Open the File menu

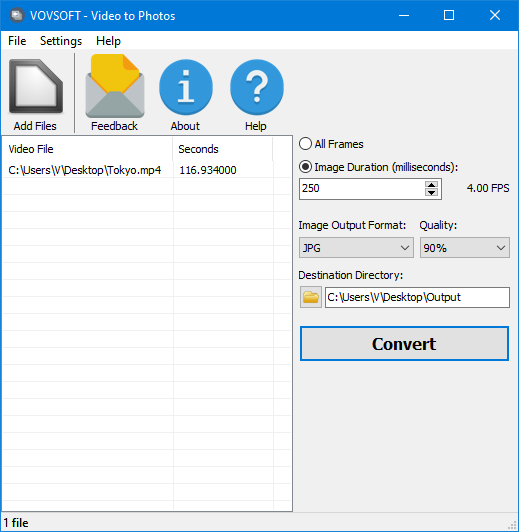[17, 41]
